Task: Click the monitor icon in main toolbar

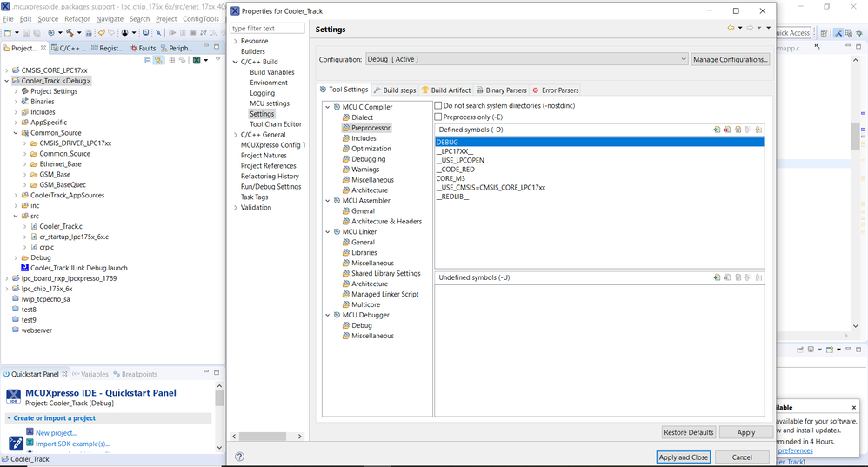Action: (145, 33)
